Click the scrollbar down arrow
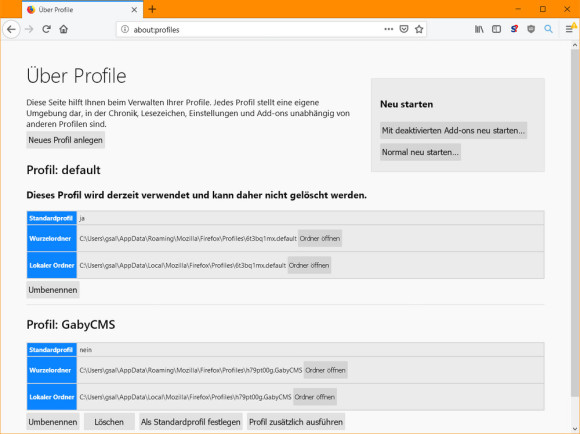The width and height of the screenshot is (580, 434). tap(574, 429)
